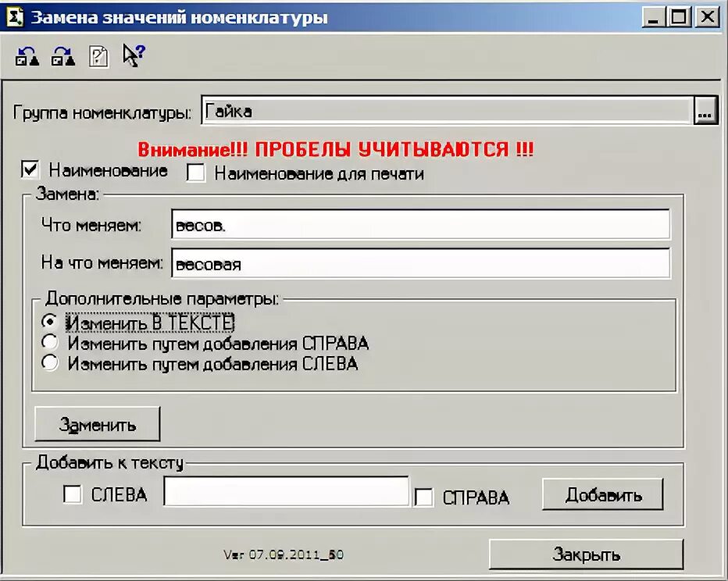
Task: Click the Добавить к тексту input field
Action: (286, 491)
